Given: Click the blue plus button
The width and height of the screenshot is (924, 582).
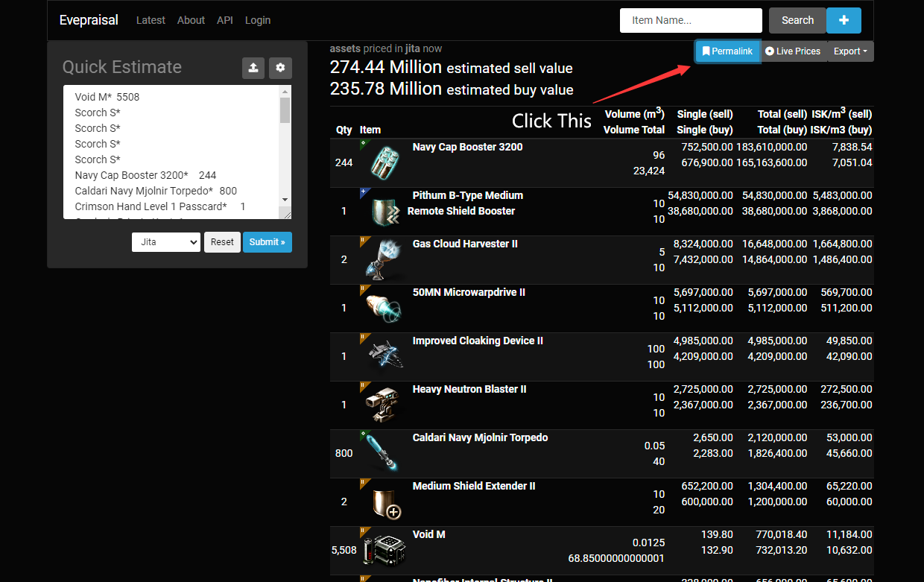Looking at the screenshot, I should point(844,20).
